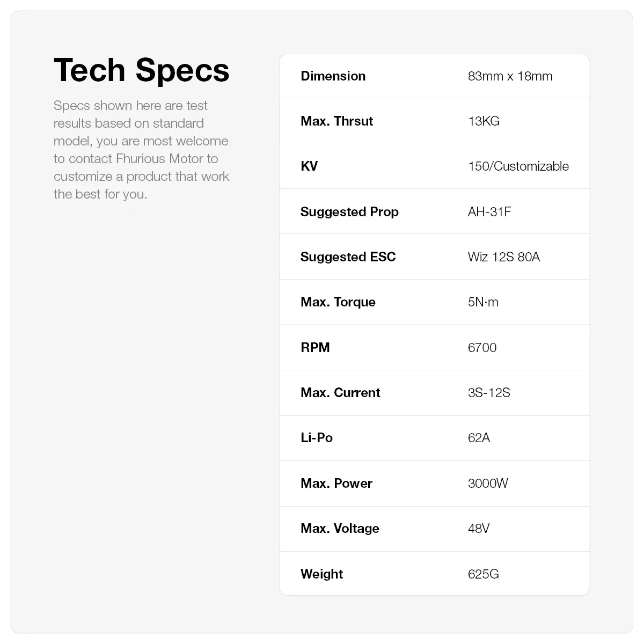Click the AH-31F prop value
The image size is (644, 644).
(x=489, y=212)
